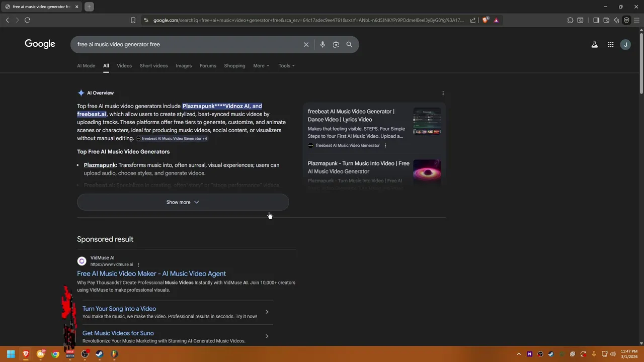Open the Brave Wallet icon
The height and width of the screenshot is (362, 644).
click(606, 20)
